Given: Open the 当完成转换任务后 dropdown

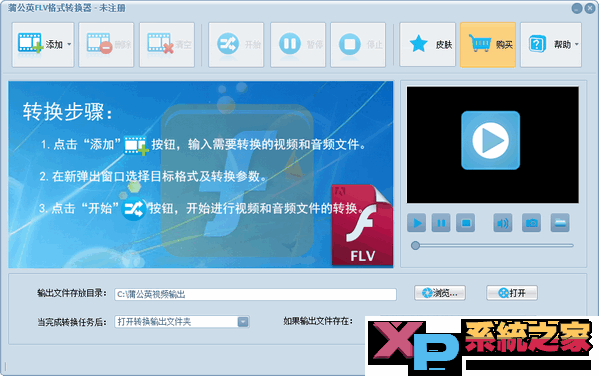Looking at the screenshot, I should click(x=182, y=322).
